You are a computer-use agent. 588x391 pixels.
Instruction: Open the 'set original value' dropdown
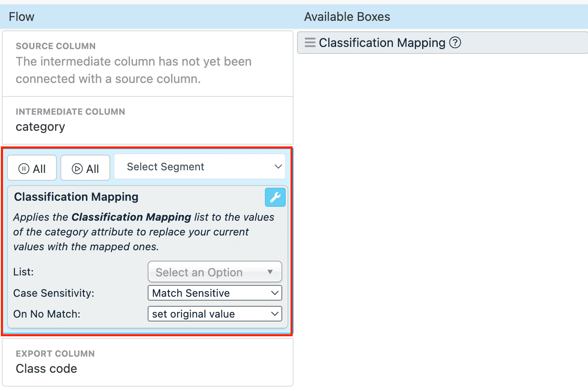click(215, 314)
